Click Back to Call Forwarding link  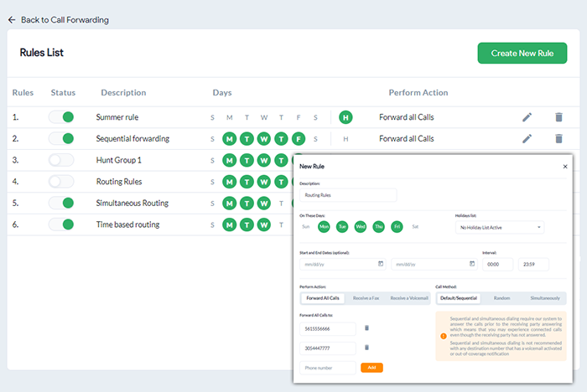point(65,20)
